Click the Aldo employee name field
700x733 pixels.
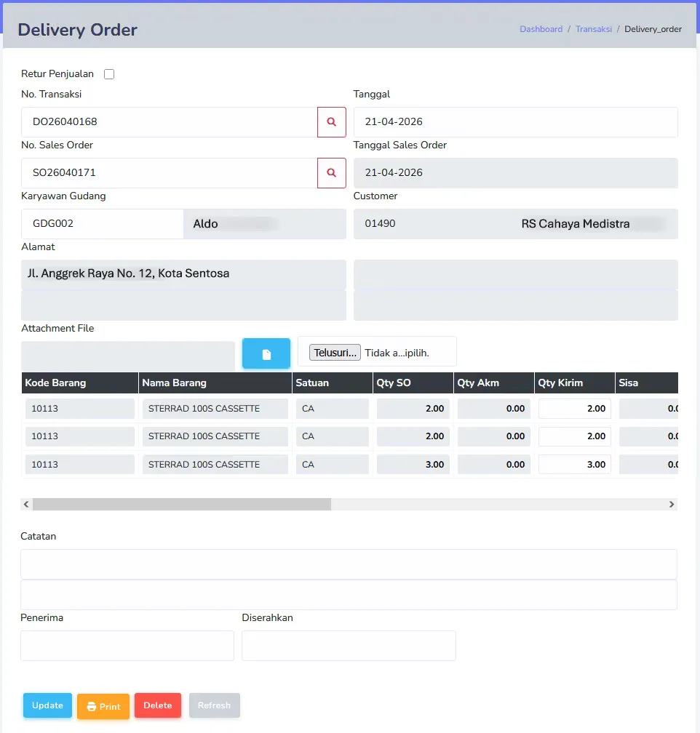[265, 224]
